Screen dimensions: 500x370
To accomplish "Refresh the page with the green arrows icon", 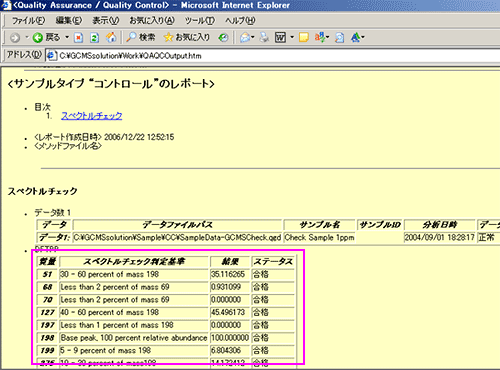I will (x=95, y=38).
